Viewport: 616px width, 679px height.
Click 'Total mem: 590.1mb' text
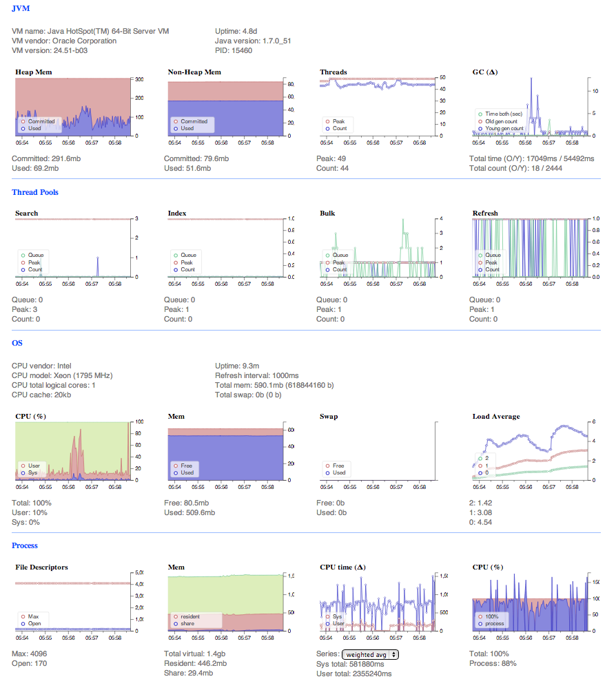249,385
